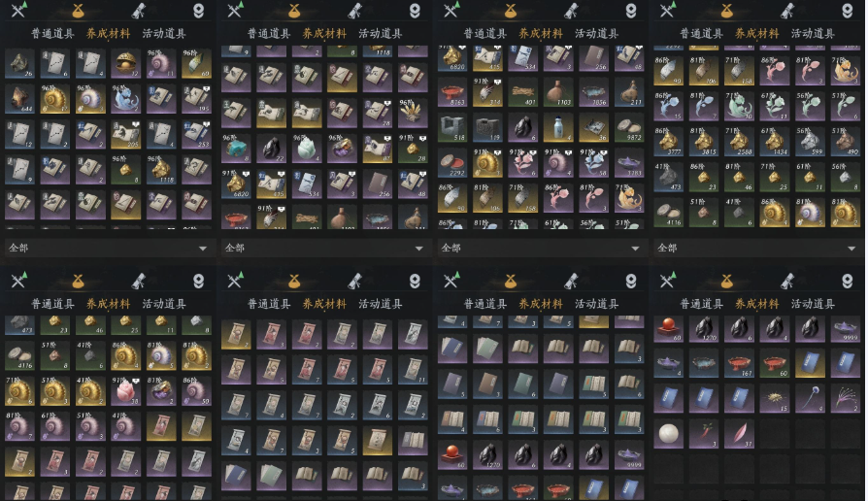Click the coins currency icon above white pearl panel
868x501 pixels.
tap(726, 282)
